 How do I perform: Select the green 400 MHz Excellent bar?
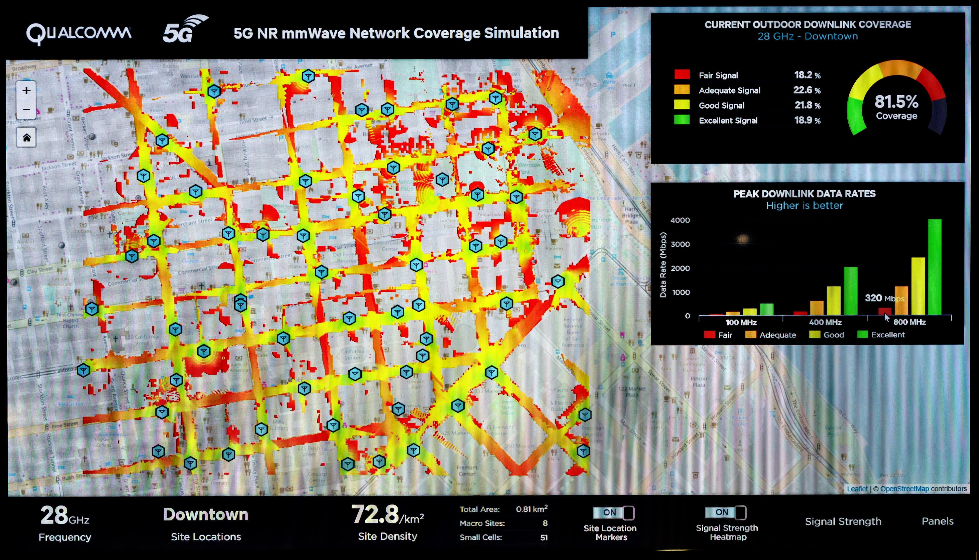coord(851,291)
